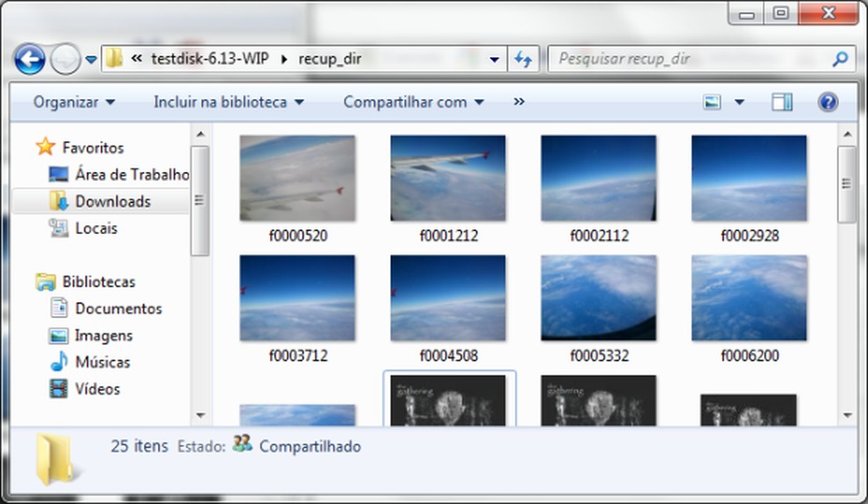Click the Estado: label in details pane

[201, 447]
